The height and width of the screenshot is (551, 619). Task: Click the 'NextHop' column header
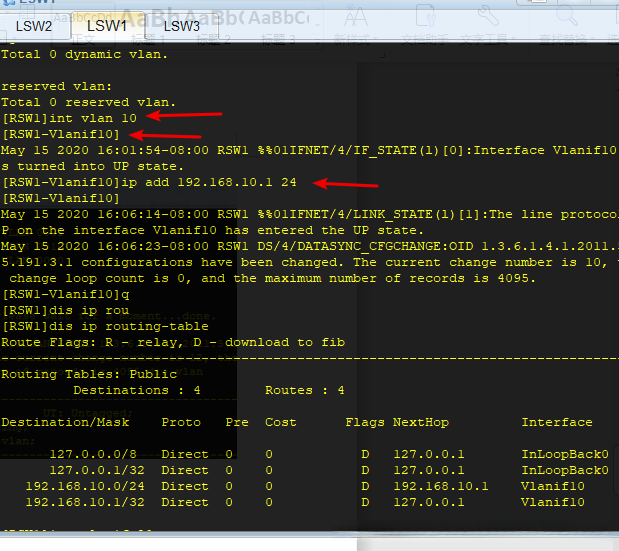421,422
